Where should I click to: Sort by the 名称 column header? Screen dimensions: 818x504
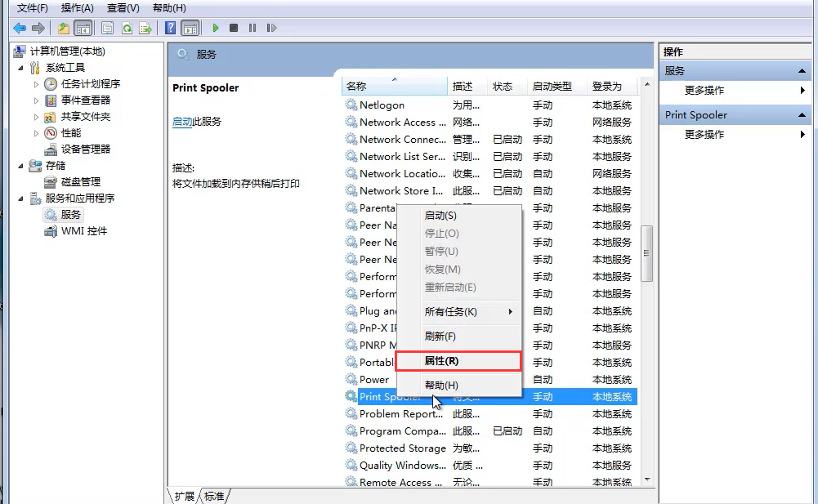coord(395,86)
